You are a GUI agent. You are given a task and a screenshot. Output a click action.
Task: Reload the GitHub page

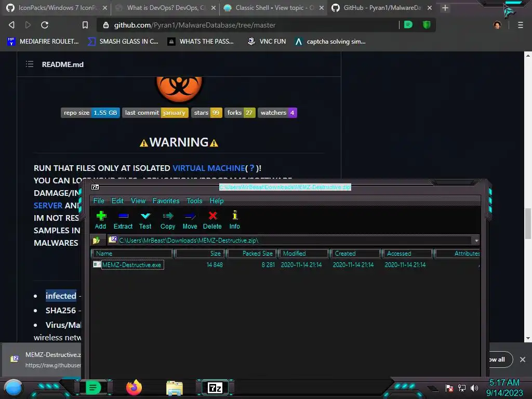[x=45, y=25]
